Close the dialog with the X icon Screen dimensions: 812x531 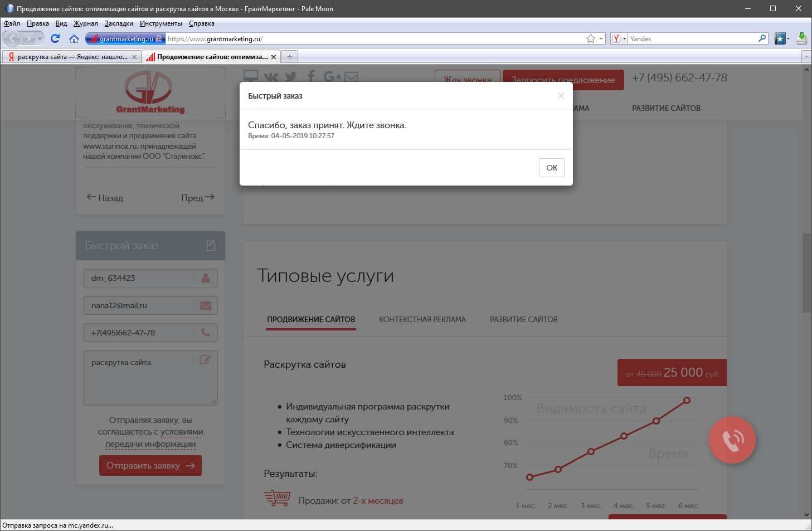click(561, 96)
